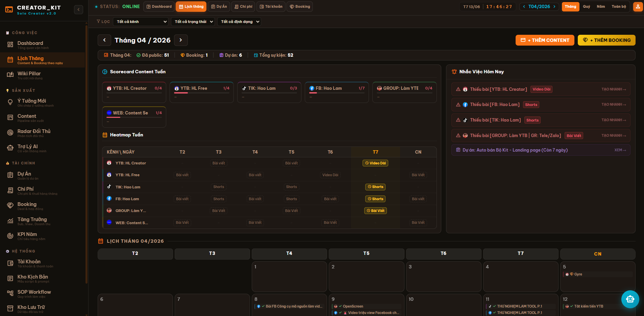Click the FB: Hao Lam scorecard progress card
The height and width of the screenshot is (316, 644).
point(337,92)
